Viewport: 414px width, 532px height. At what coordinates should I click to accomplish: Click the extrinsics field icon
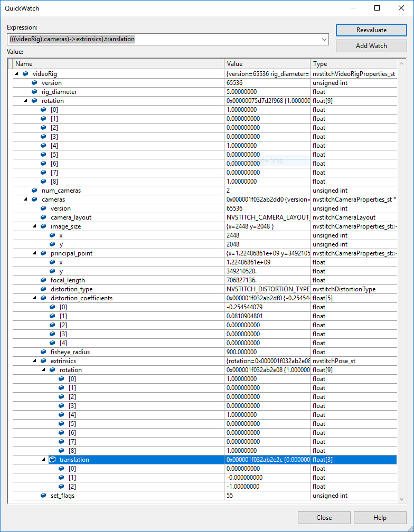[43, 360]
